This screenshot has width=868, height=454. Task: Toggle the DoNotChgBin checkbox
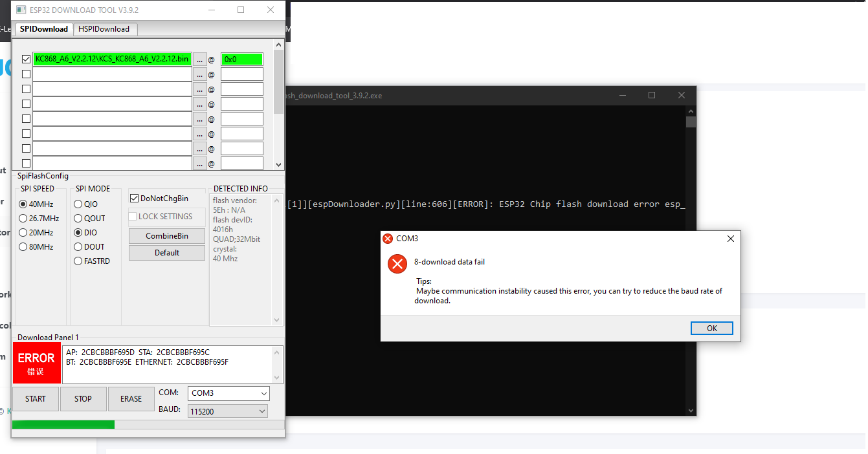135,199
